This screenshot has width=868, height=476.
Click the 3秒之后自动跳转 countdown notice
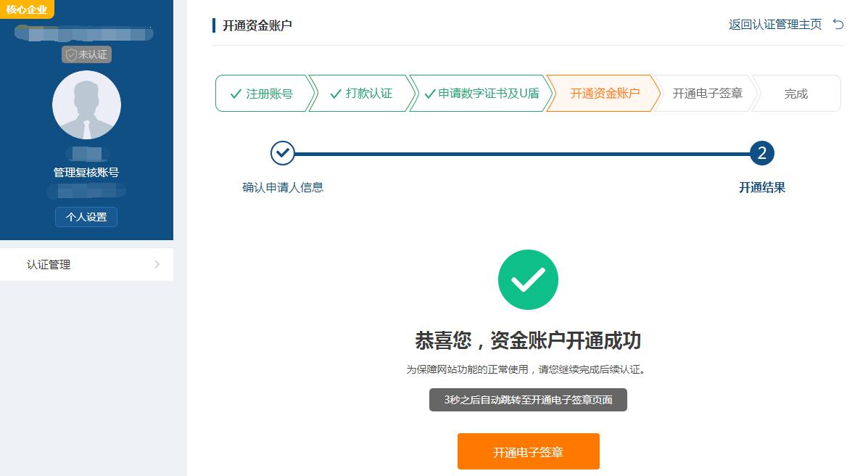coord(528,400)
